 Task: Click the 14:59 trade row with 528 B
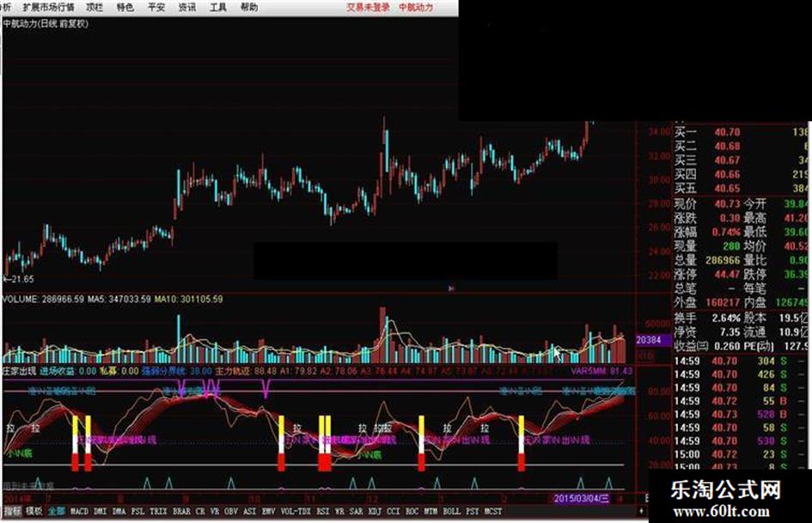(x=742, y=414)
